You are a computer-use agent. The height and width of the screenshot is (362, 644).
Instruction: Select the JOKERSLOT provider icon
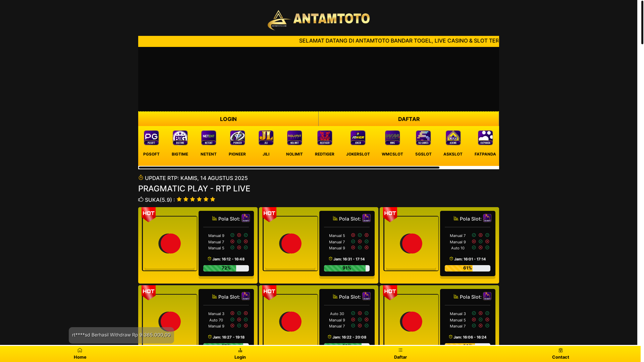coord(358,138)
